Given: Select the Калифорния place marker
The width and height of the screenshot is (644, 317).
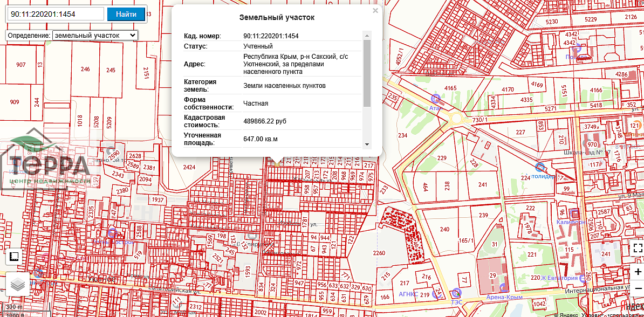Looking at the screenshot, I should [574, 213].
